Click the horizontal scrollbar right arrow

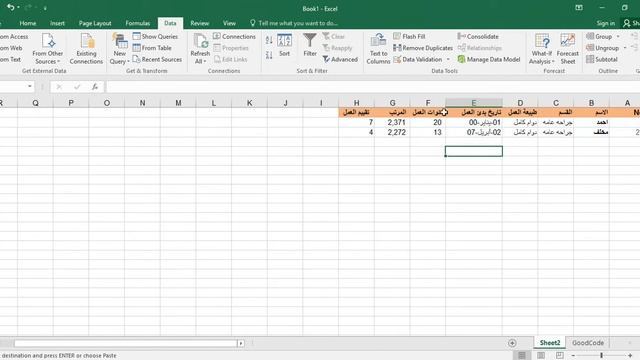[x=241, y=343]
